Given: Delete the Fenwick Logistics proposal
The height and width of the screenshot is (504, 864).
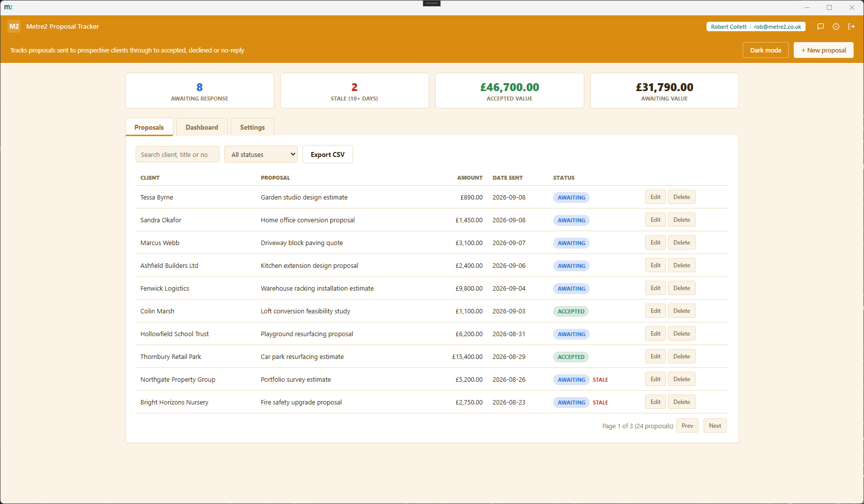Looking at the screenshot, I should pos(682,288).
